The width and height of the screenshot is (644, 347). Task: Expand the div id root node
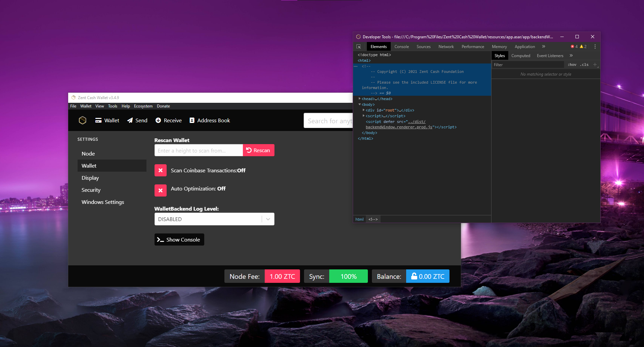point(363,110)
